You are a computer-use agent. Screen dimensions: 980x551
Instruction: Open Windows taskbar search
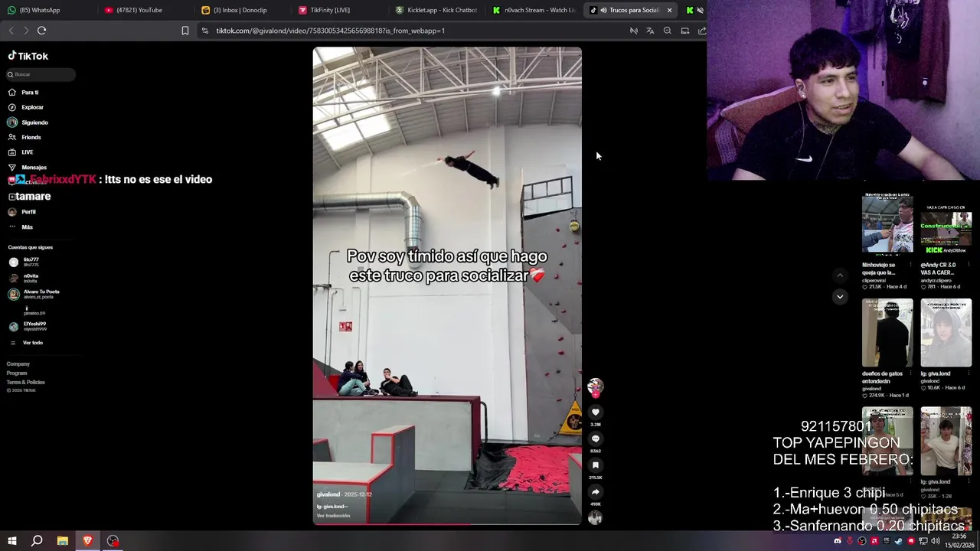(x=37, y=541)
